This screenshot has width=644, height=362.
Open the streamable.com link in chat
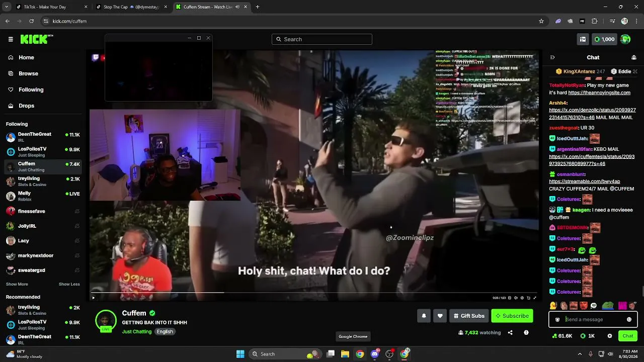(x=584, y=182)
